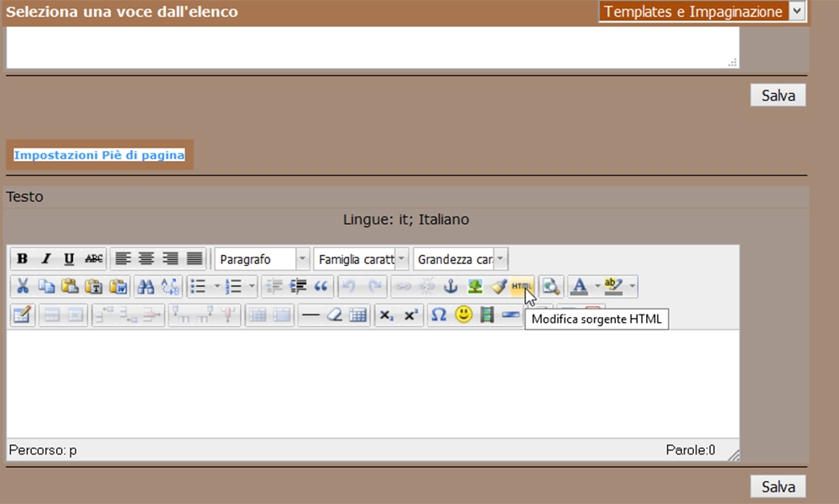Click inside the Testo editor area
The height and width of the screenshot is (504, 839).
373,383
